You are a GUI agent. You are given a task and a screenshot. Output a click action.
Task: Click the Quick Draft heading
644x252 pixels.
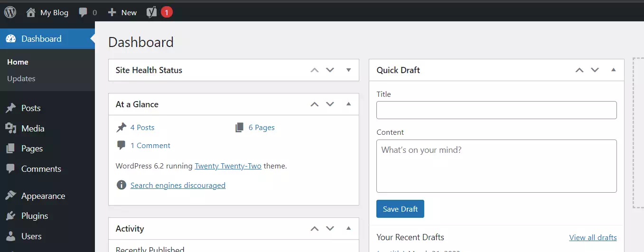click(398, 70)
